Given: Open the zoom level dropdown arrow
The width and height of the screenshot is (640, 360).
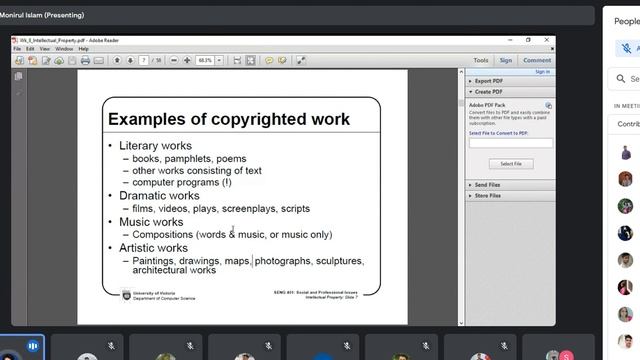Looking at the screenshot, I should [219, 60].
